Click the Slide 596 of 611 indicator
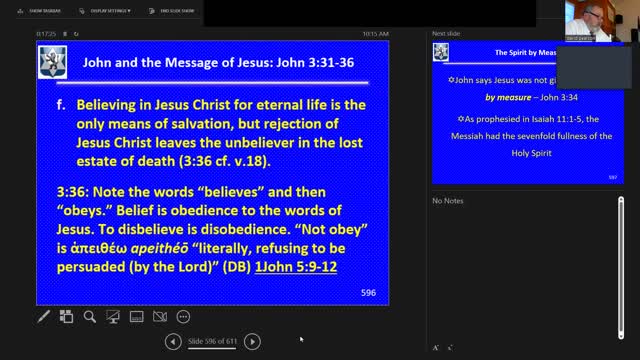Image resolution: width=640 pixels, height=360 pixels. pos(212,341)
